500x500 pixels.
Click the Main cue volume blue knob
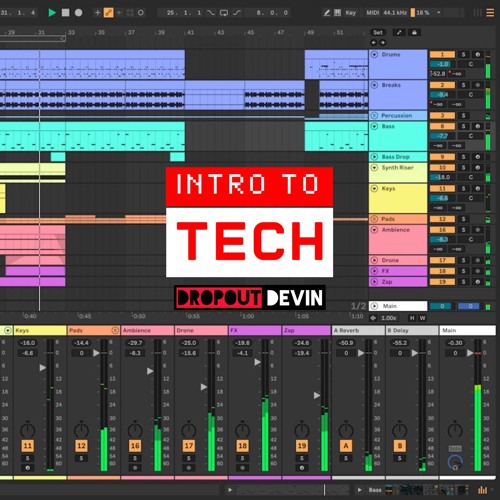(x=455, y=462)
